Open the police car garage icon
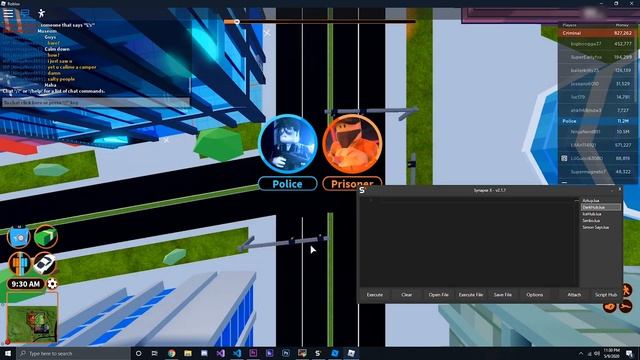The image size is (640, 360). coord(44,263)
